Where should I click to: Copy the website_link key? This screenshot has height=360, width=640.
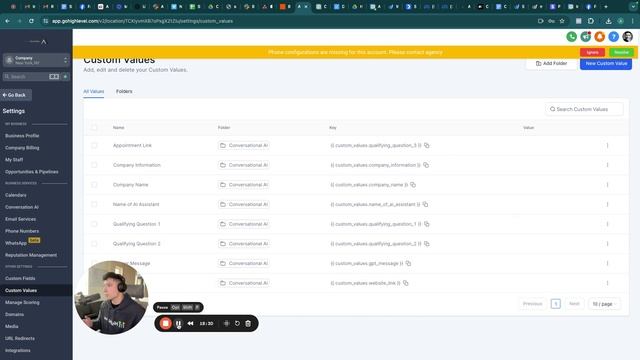coord(406,283)
